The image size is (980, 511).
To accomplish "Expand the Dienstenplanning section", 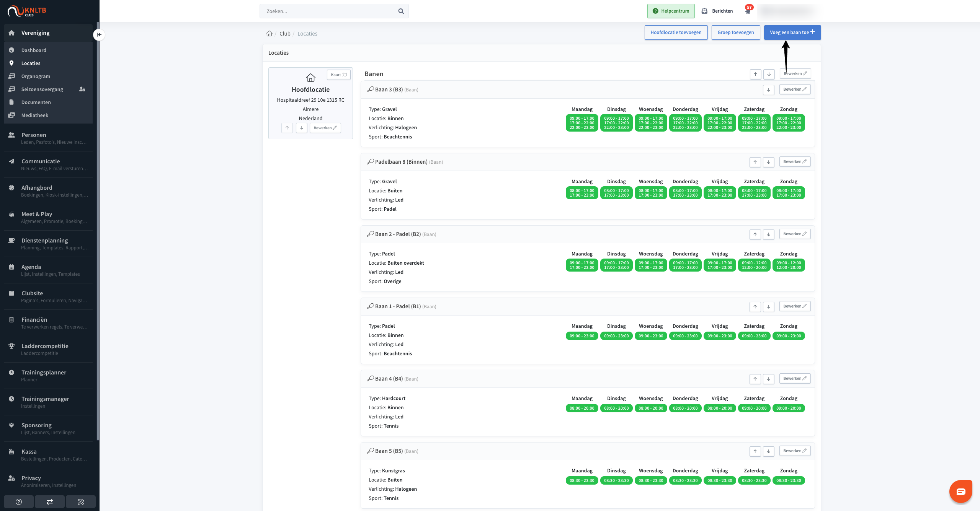I will [48, 244].
